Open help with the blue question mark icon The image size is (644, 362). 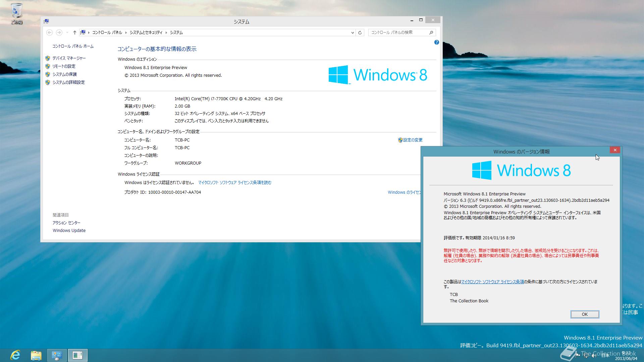pos(436,42)
